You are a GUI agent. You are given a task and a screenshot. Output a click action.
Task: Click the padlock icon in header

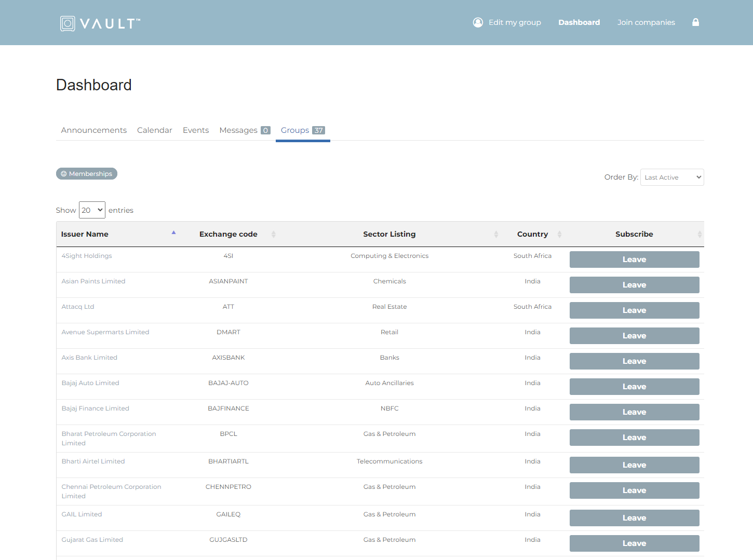coord(695,22)
